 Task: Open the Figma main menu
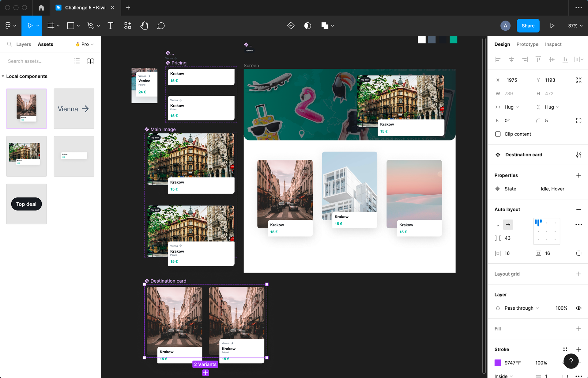click(10, 26)
